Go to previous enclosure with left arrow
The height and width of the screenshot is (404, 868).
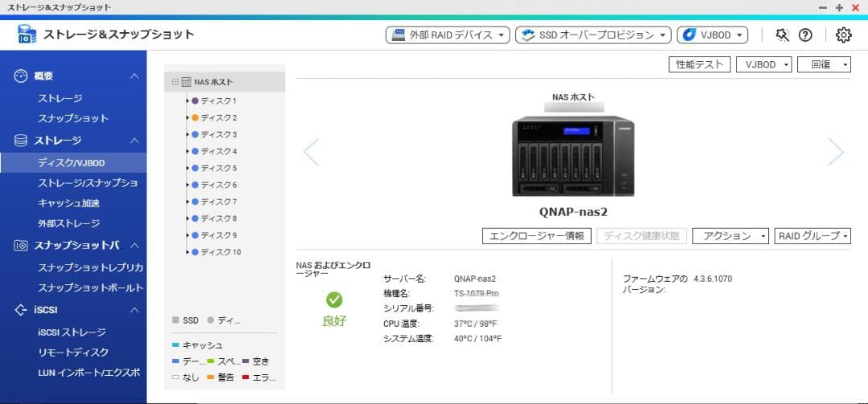(311, 152)
